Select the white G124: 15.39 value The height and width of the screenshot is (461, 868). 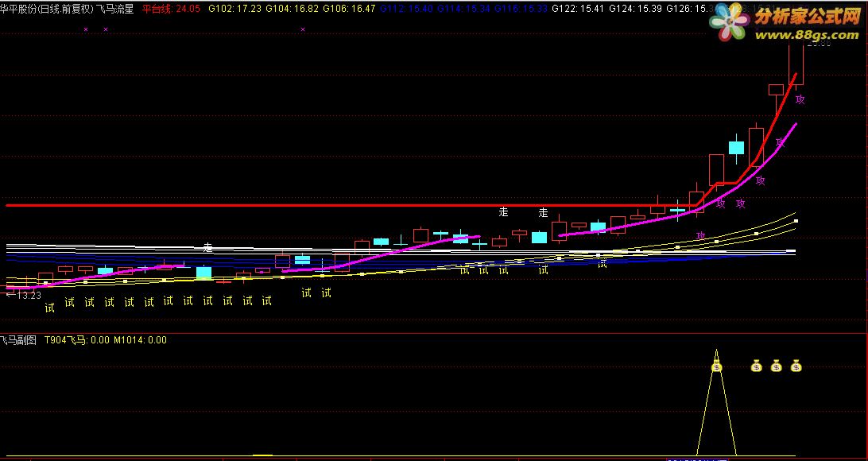tap(636, 9)
